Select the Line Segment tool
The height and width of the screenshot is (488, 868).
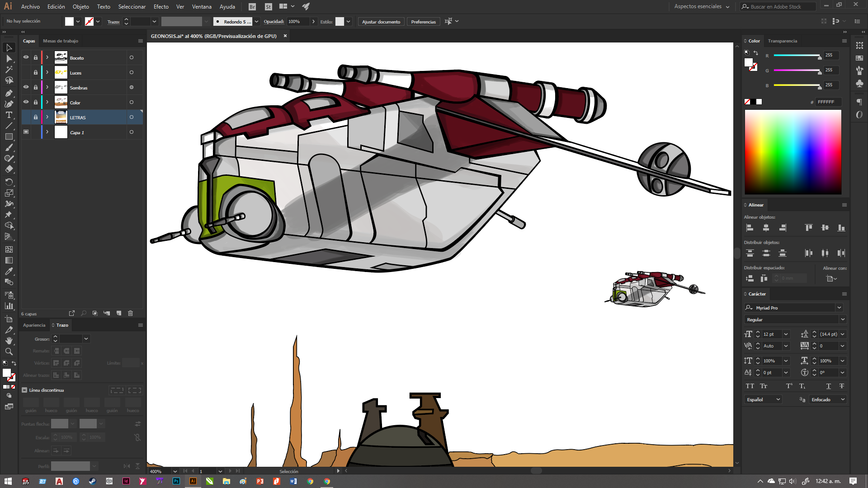(9, 126)
